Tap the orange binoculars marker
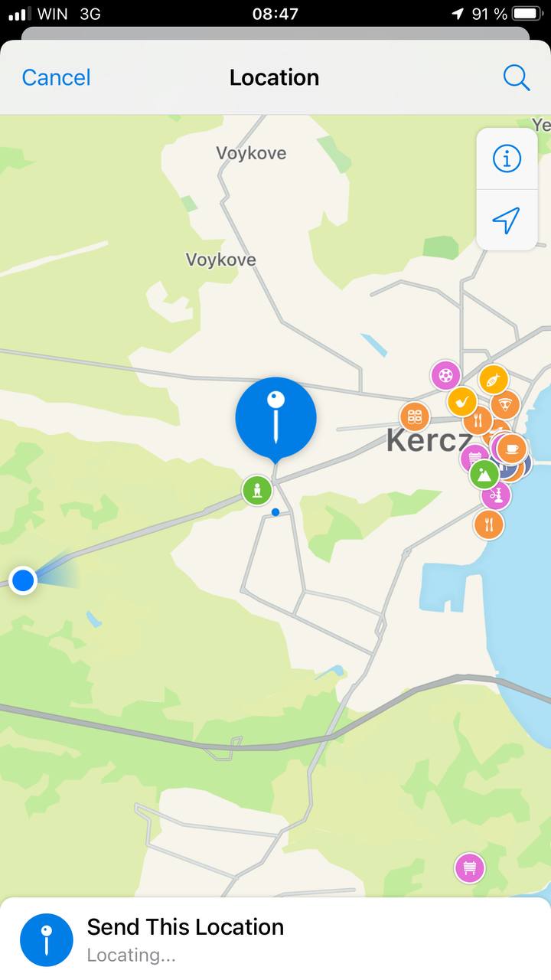Viewport: 551px width, 980px height. tap(415, 416)
